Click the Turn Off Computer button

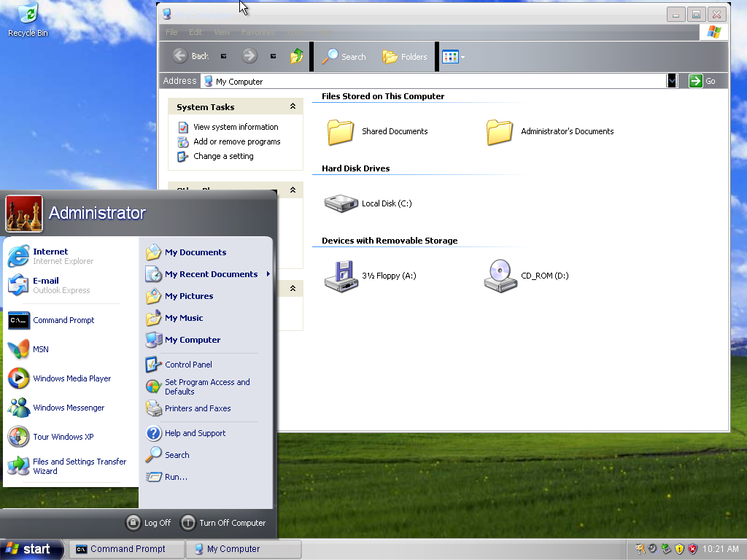pyautogui.click(x=223, y=523)
